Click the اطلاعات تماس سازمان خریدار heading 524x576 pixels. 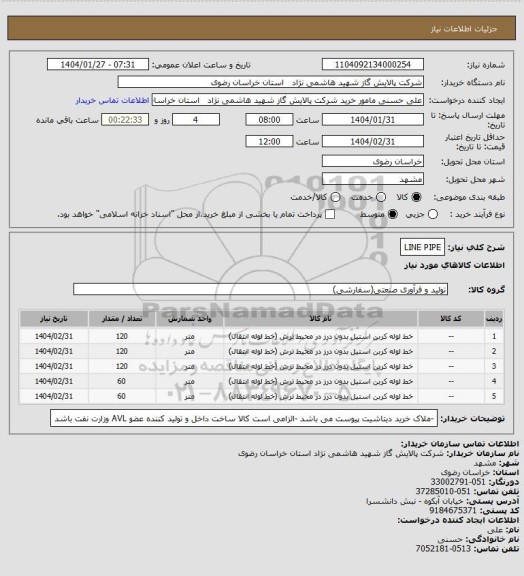click(x=459, y=444)
